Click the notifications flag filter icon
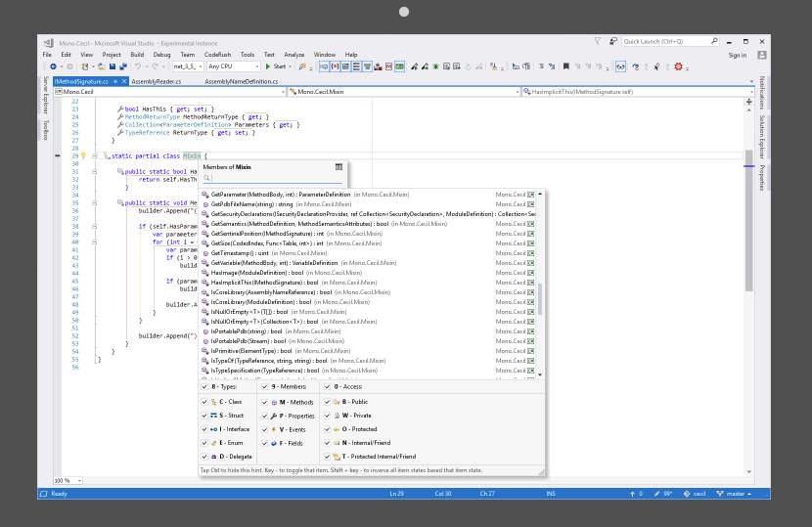This screenshot has width=812, height=527. 598,41
